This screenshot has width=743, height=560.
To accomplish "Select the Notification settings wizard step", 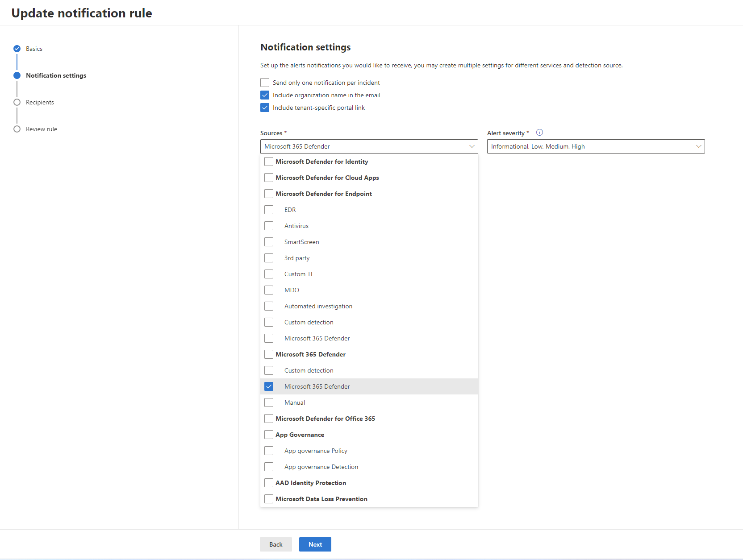I will (17, 75).
